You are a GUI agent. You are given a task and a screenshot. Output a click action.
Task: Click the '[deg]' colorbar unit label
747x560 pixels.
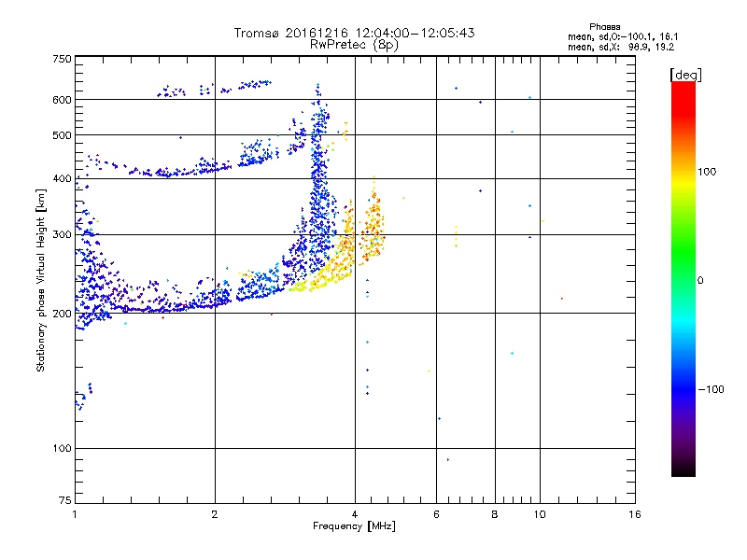(685, 75)
